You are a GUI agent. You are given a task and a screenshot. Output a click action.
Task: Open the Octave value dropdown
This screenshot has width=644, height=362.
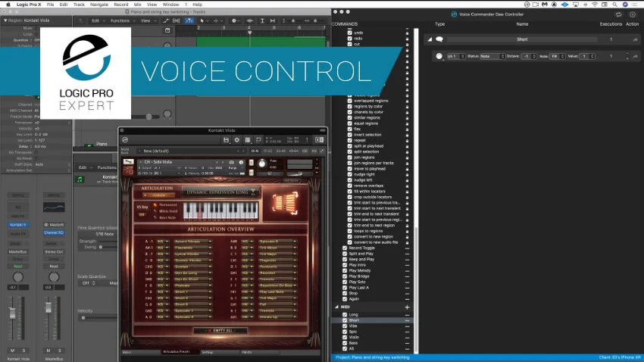(530, 56)
